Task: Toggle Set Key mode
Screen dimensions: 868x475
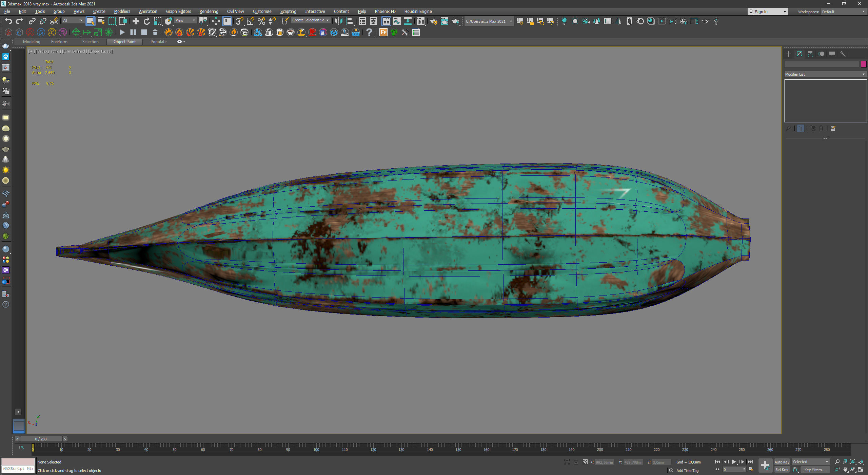Action: (782, 470)
